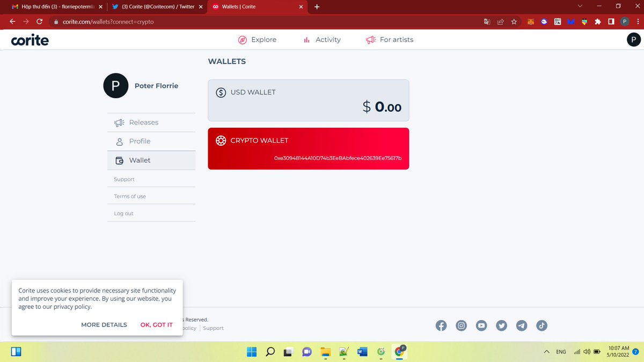Open the Support link in the footer
The width and height of the screenshot is (644, 362).
[213, 328]
